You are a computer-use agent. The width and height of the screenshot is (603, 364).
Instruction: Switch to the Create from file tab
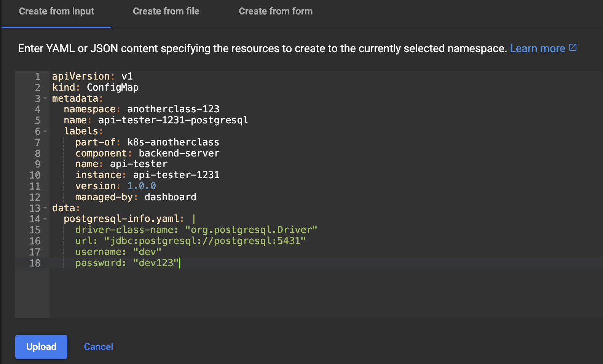pos(166,11)
